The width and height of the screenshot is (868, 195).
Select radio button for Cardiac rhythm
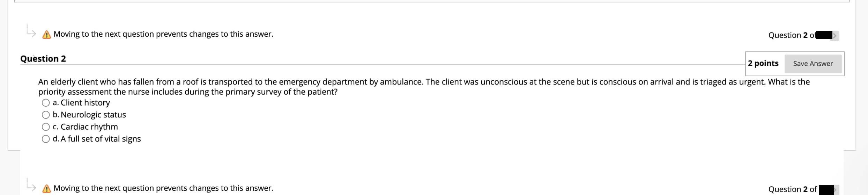point(46,127)
